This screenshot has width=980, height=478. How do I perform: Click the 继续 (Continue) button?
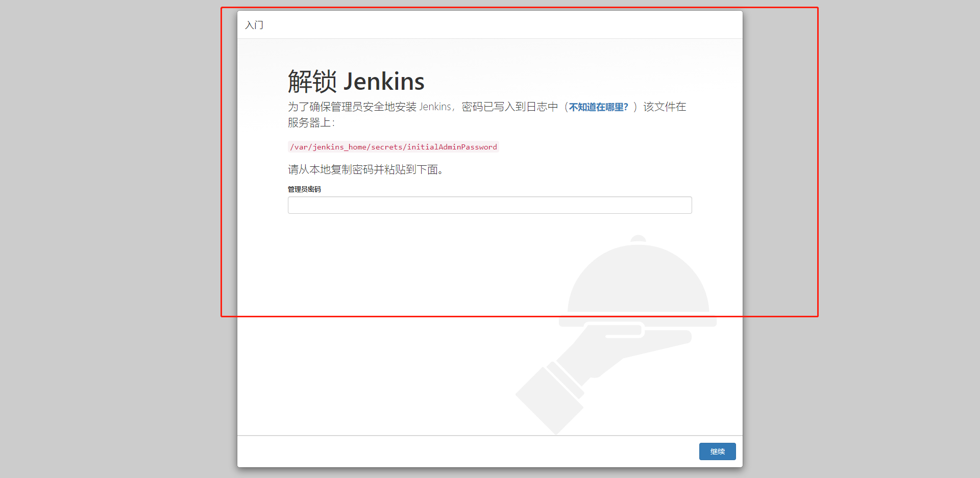coord(717,451)
